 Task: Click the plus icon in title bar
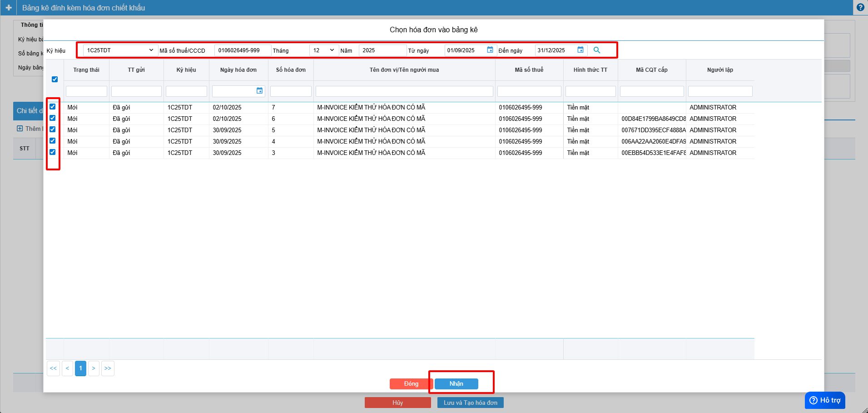8,8
